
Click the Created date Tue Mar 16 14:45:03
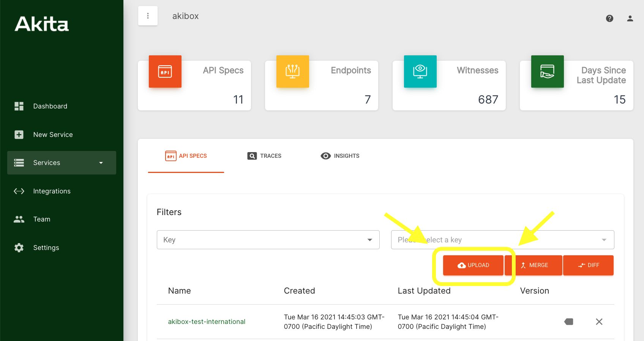[x=334, y=322]
